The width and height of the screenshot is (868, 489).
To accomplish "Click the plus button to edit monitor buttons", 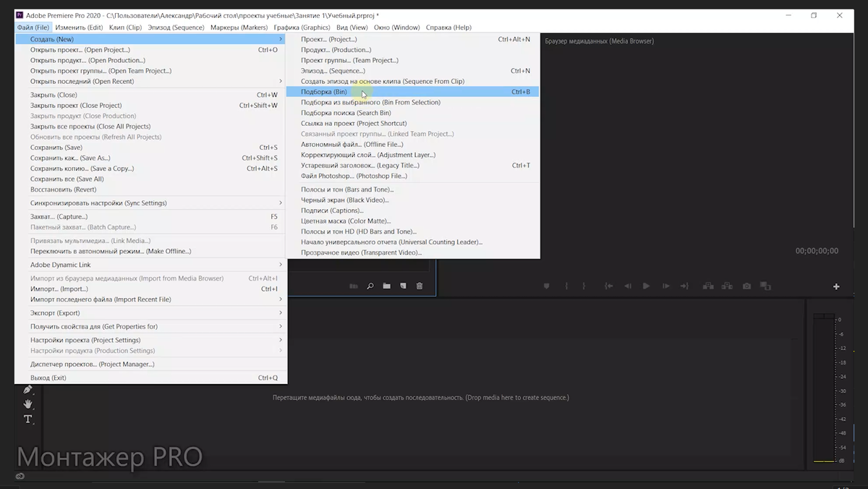I will pyautogui.click(x=836, y=286).
